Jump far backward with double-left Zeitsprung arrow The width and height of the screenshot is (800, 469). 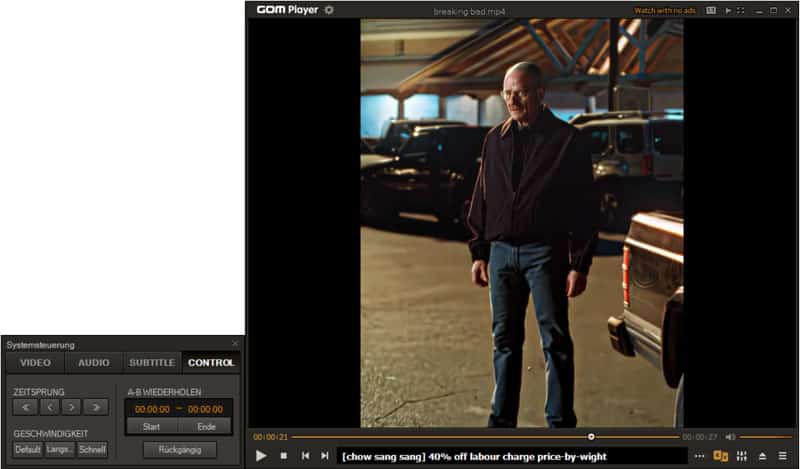(26, 407)
